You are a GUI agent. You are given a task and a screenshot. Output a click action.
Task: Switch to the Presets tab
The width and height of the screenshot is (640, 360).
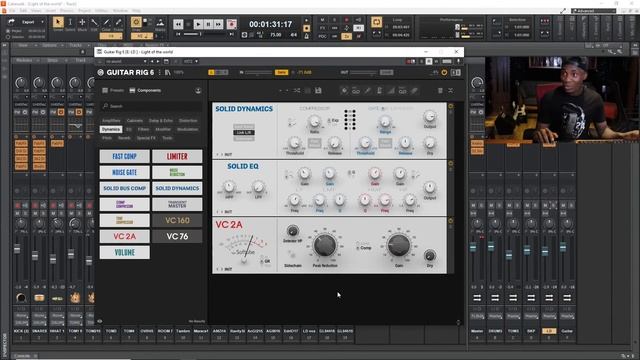coord(113,90)
